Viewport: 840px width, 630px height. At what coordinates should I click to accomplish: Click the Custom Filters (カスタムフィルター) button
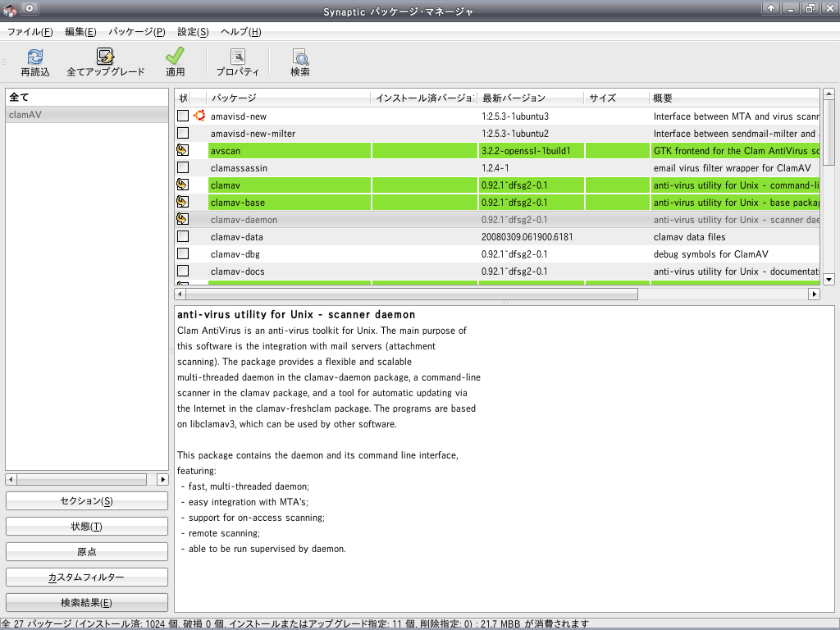(87, 577)
